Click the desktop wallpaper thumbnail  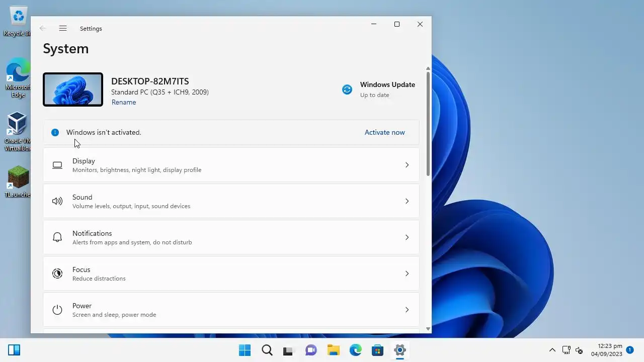click(73, 89)
